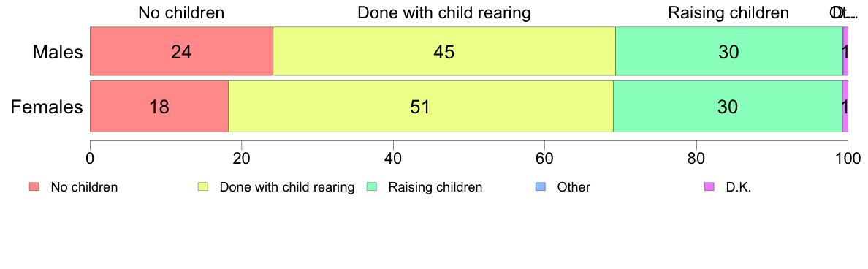Click the blue Other legend swatch

[541, 187]
